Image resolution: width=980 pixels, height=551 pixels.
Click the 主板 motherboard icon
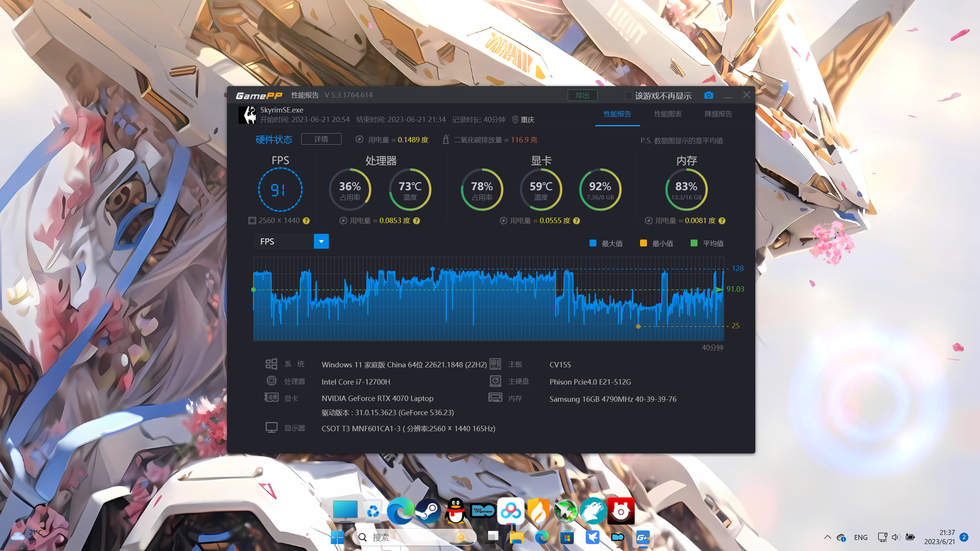[x=495, y=364]
